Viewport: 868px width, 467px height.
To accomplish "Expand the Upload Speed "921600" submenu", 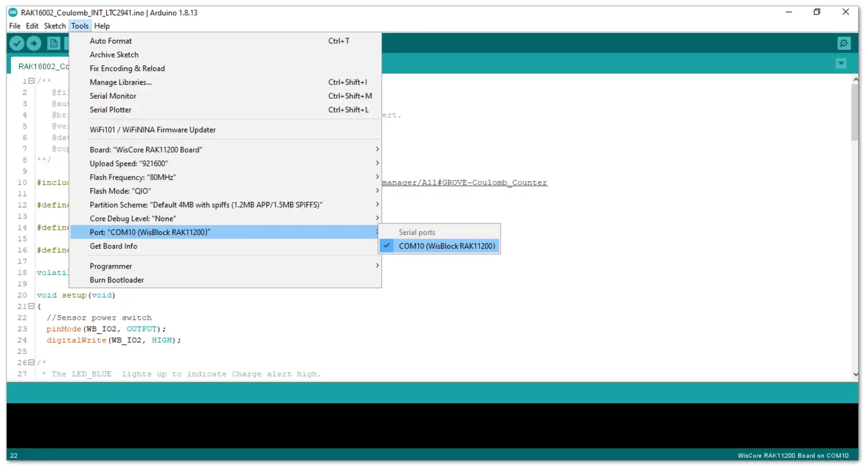I will tap(225, 164).
